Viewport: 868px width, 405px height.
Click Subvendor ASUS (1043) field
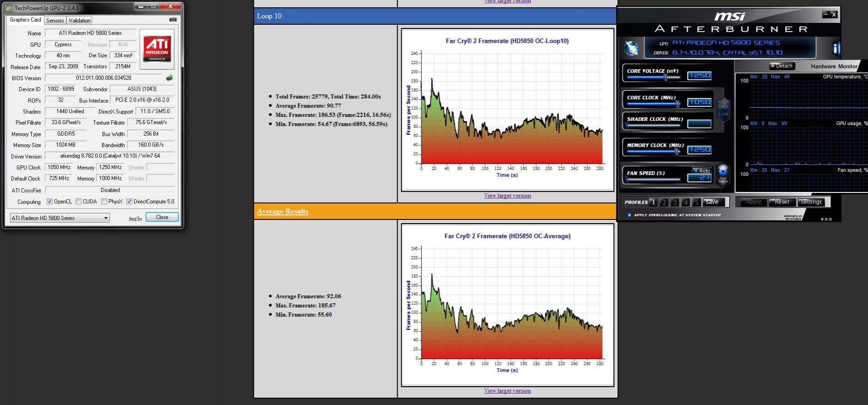142,89
